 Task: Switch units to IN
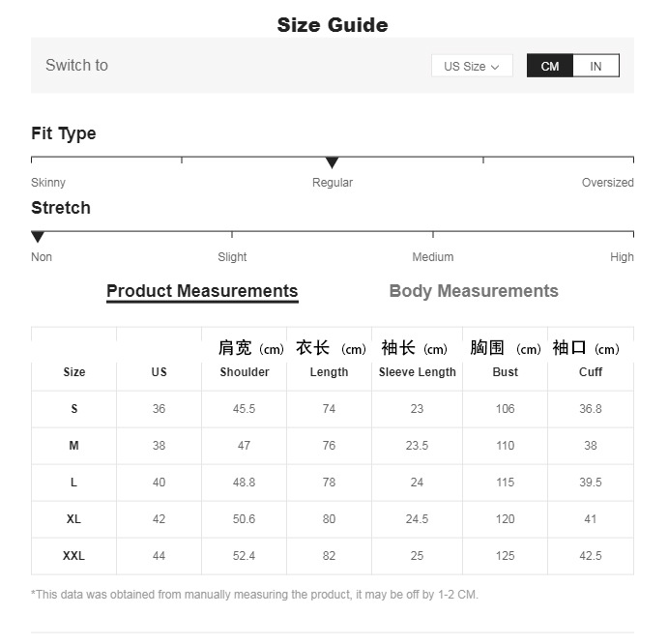point(595,66)
